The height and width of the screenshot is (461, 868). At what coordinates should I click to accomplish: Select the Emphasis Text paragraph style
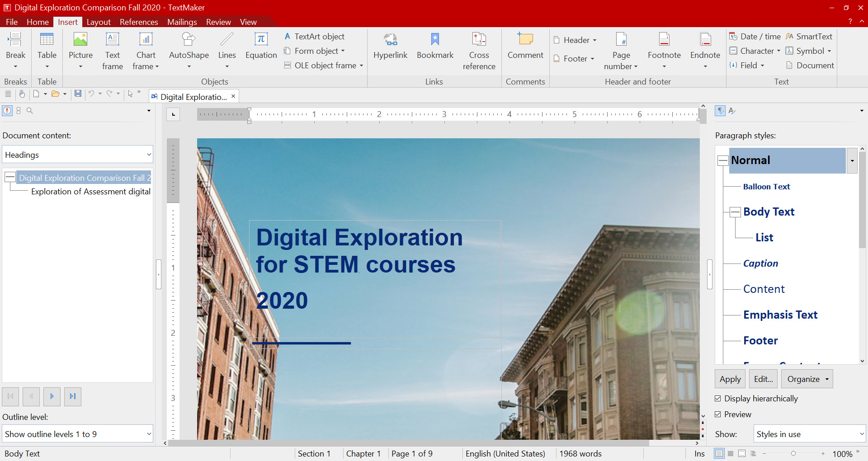(780, 315)
